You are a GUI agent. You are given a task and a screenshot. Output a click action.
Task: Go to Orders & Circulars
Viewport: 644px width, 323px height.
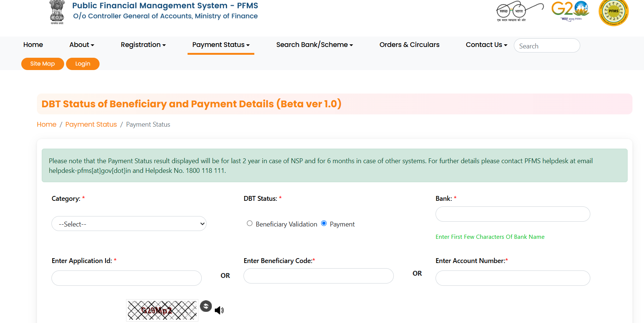[x=409, y=45]
